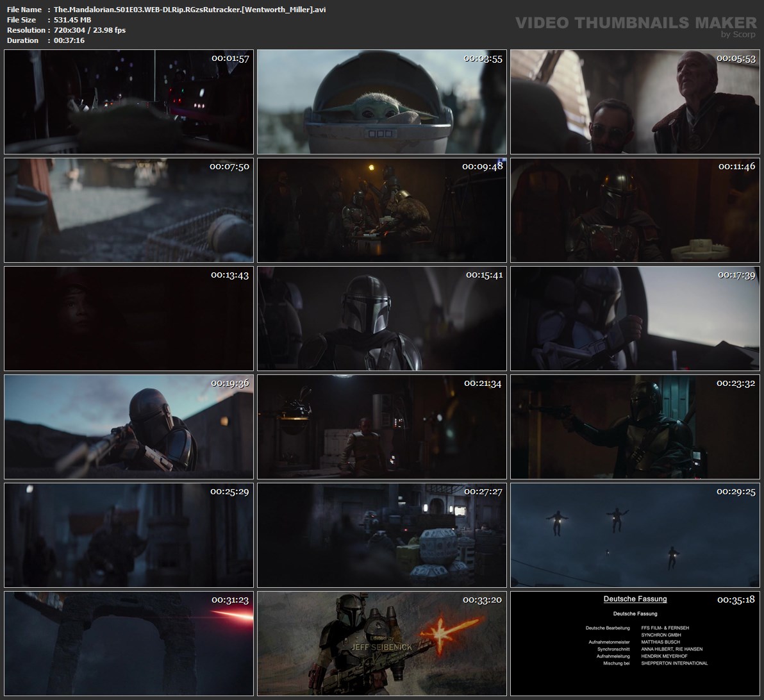Select the SHEPPERTON INTERNATIONAL credit
Image resolution: width=764 pixels, height=700 pixels.
(x=674, y=663)
